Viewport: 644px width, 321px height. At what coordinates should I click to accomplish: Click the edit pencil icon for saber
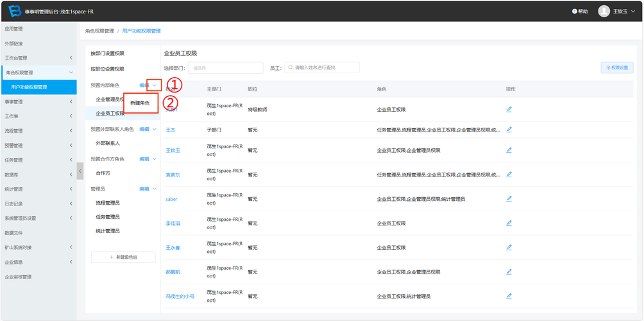(509, 199)
